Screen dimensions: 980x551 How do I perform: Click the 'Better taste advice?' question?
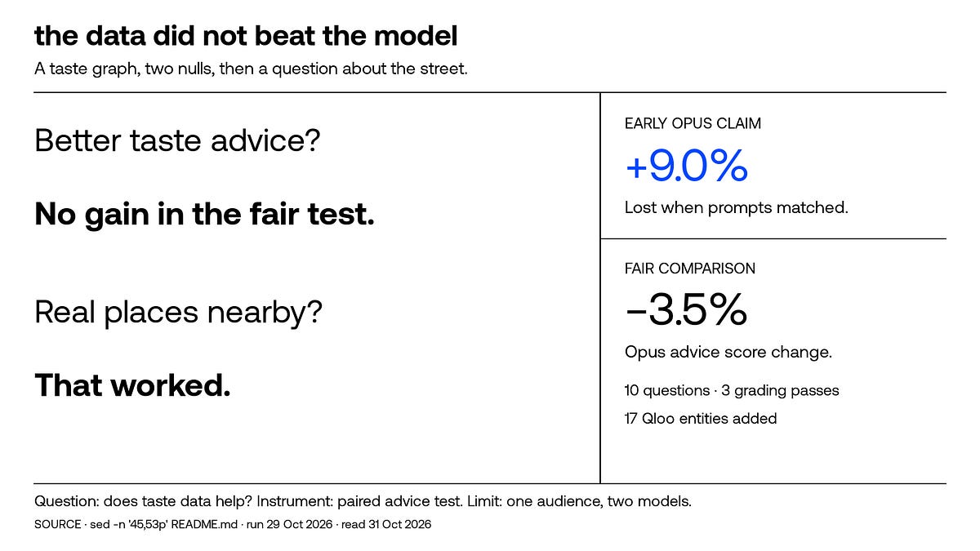click(177, 140)
